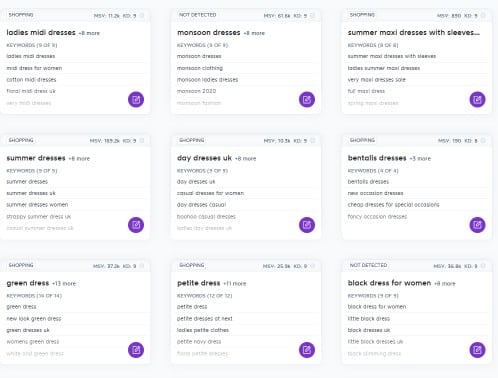The width and height of the screenshot is (498, 378).
Task: Click keyword 'full maxi dress'
Action: [x=366, y=91]
